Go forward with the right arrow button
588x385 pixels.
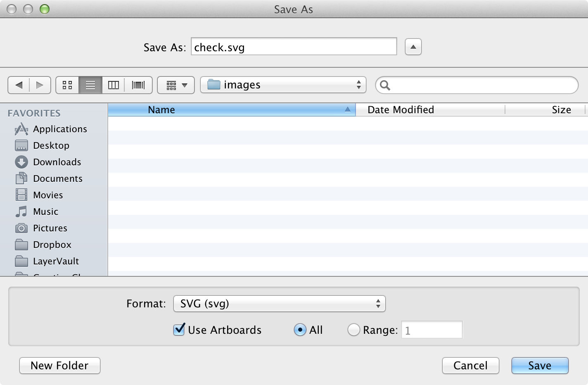40,85
